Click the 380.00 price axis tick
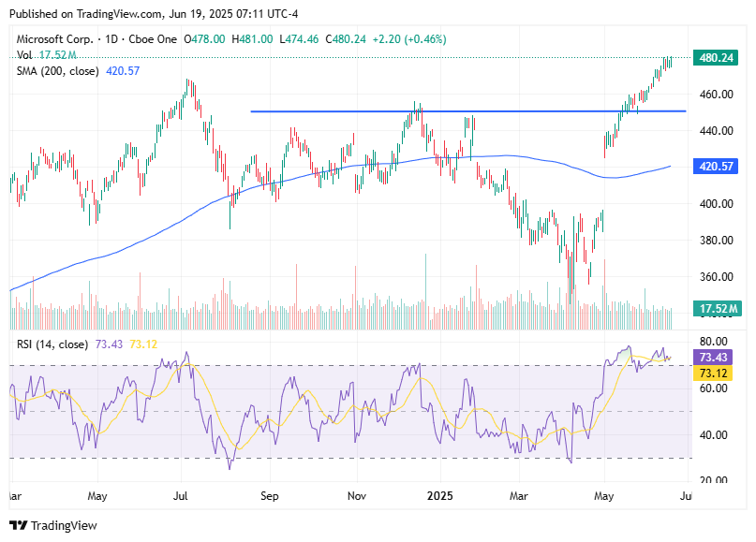 pyautogui.click(x=716, y=240)
